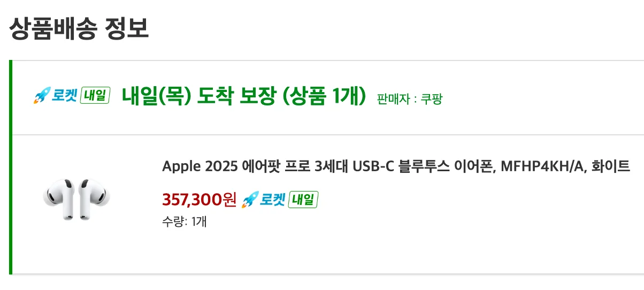
Task: Open the Apple 2025 에어팟 프로 product title
Action: coord(396,166)
